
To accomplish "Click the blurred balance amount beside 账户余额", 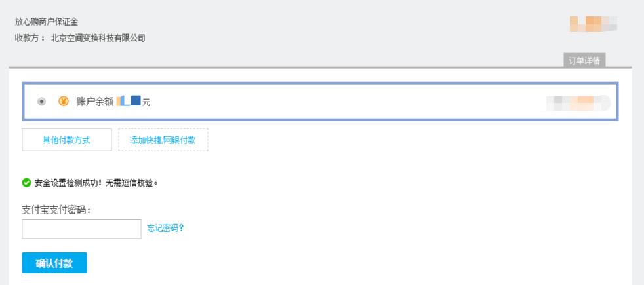I will click(x=129, y=102).
